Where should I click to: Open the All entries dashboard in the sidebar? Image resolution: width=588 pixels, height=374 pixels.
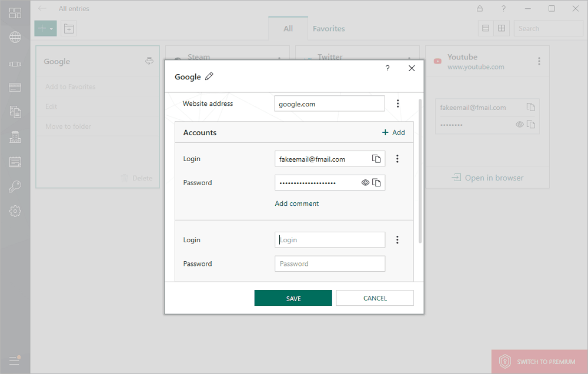click(x=15, y=13)
